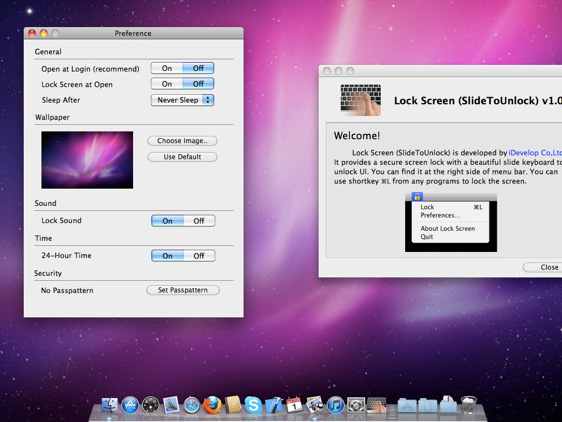The width and height of the screenshot is (562, 422).
Task: Open Dashboard gauge icon in Dock
Action: click(151, 405)
